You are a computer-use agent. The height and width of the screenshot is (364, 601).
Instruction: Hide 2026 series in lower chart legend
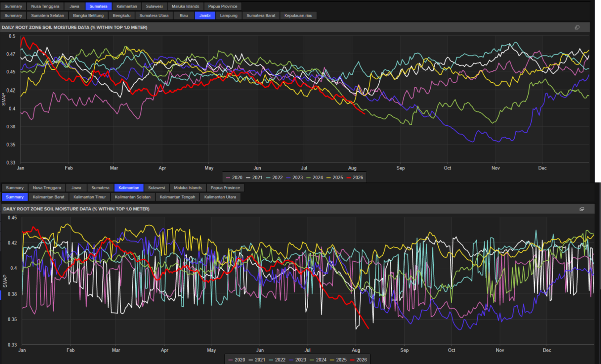[x=358, y=360]
